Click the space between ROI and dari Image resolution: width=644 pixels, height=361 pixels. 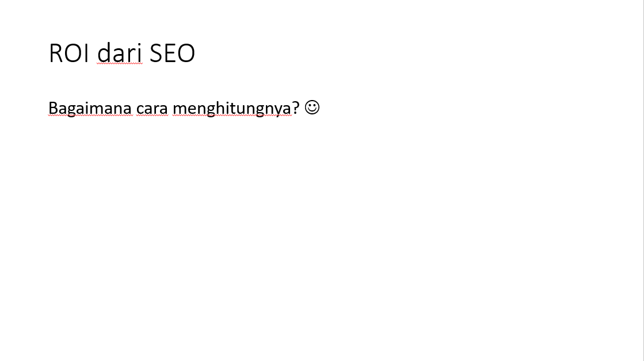[x=93, y=53]
